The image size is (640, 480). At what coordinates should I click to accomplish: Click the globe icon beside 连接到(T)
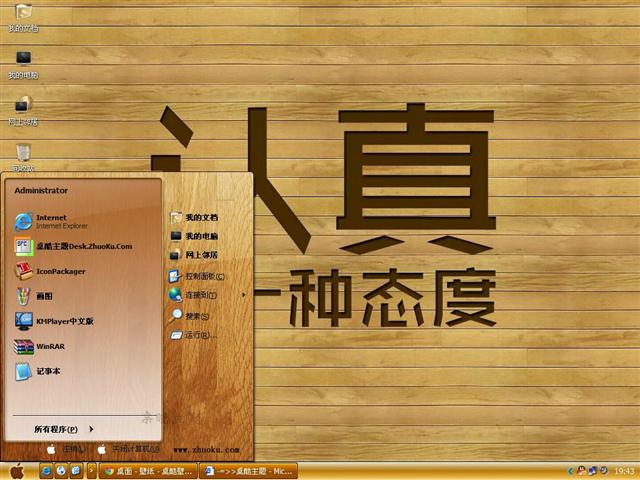(x=176, y=294)
